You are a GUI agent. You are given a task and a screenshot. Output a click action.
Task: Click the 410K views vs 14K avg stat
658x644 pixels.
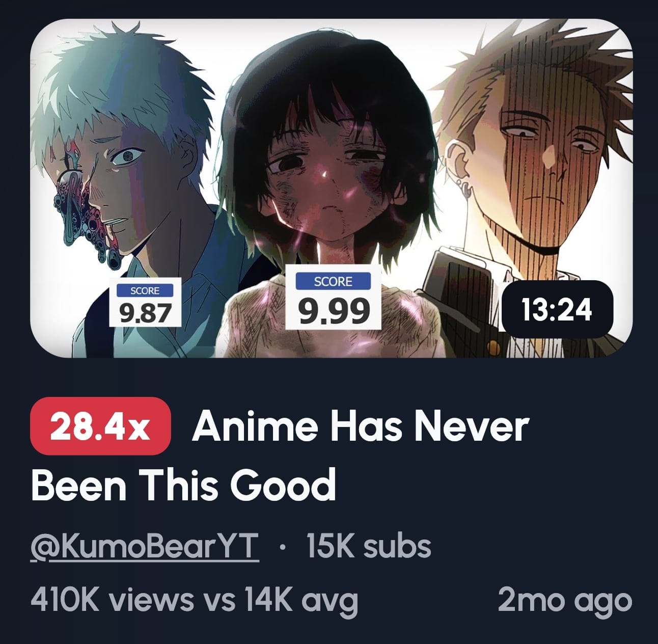pos(195,600)
